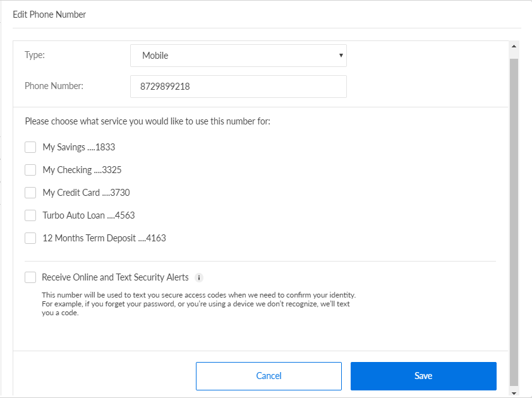Toggle the 12 Months Term Deposit checkbox

[30, 238]
